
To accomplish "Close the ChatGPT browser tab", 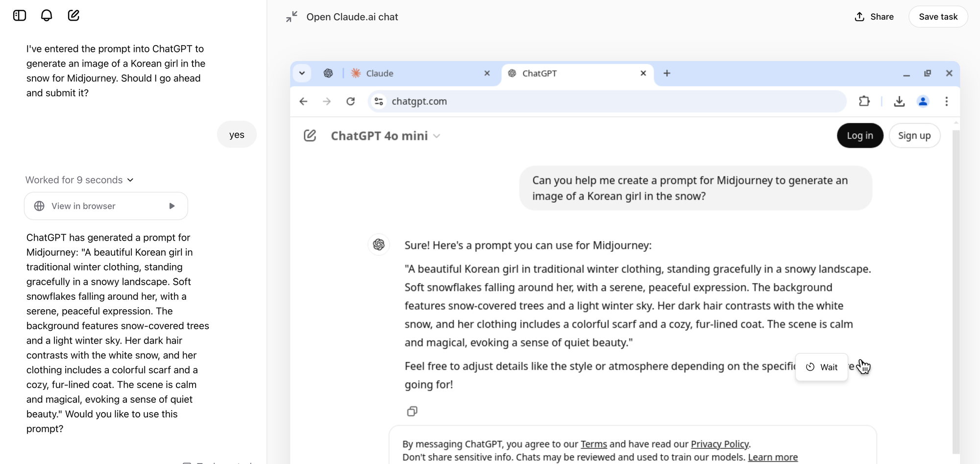I will point(643,73).
